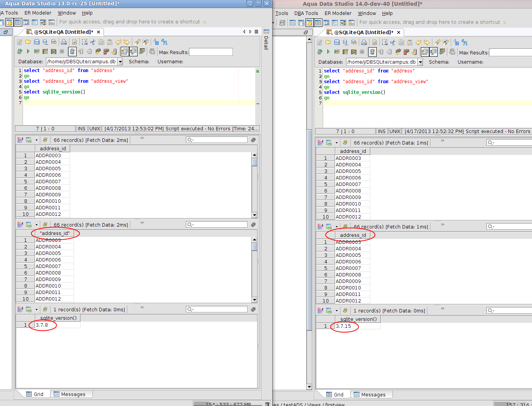Image resolution: width=532 pixels, height=406 pixels.
Task: Toggle the auto-commit button in the left window
Action: (x=72, y=51)
